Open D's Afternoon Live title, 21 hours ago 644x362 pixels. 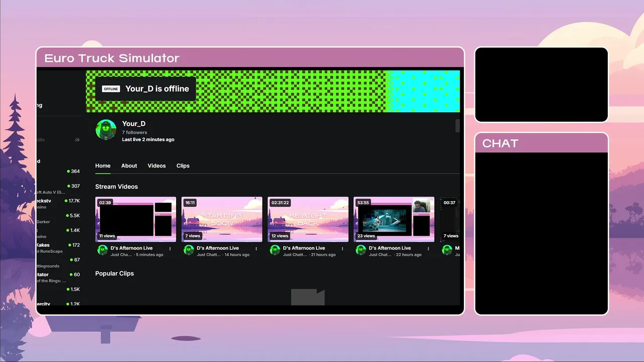coord(303,248)
